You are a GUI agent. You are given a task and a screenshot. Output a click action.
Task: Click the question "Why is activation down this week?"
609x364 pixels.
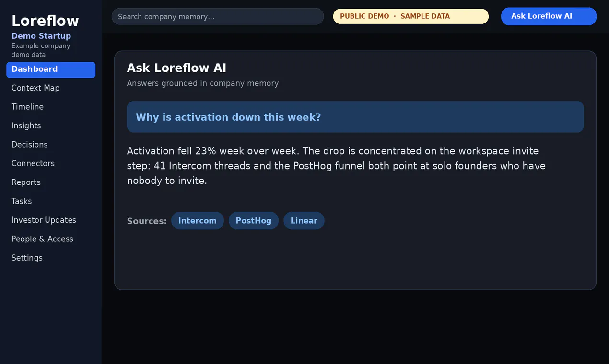(355, 117)
